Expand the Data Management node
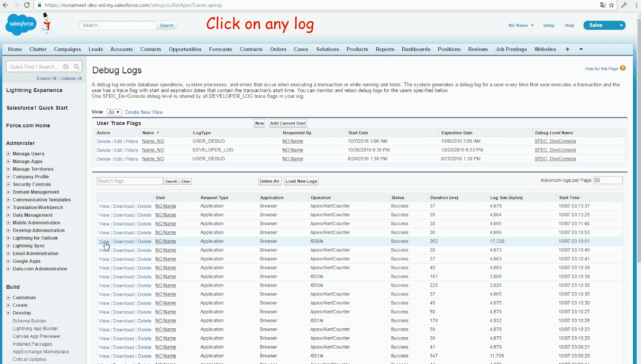 pos(8,215)
